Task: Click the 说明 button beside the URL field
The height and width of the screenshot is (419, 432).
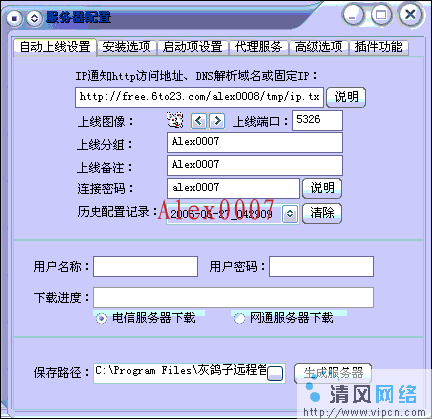Action: [x=346, y=97]
